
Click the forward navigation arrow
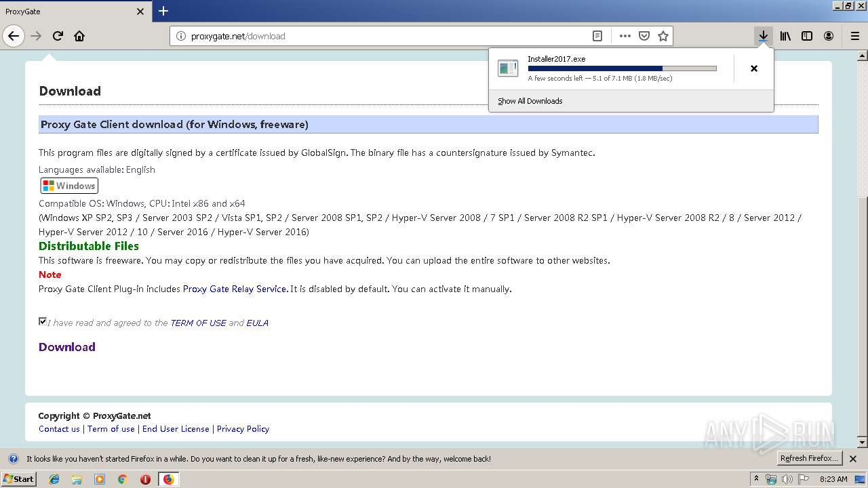coord(36,36)
